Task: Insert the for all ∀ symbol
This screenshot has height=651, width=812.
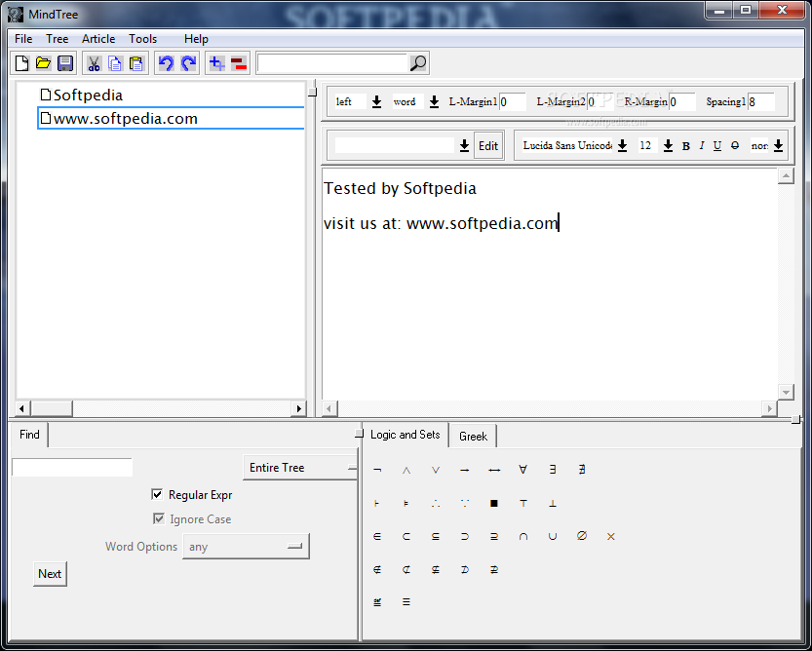Action: 523,470
